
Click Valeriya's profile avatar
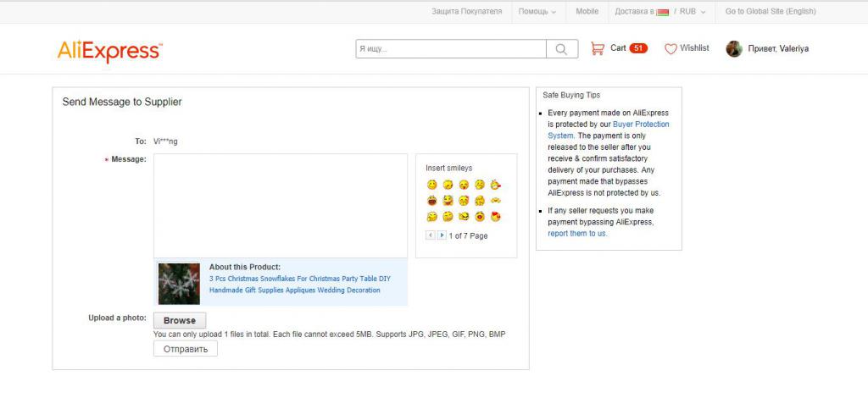[x=734, y=48]
